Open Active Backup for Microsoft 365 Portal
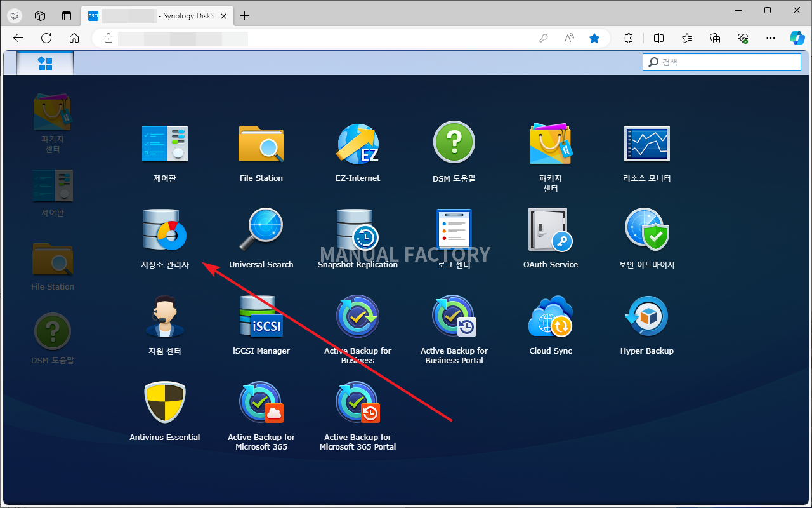This screenshot has width=812, height=508. coord(358,402)
